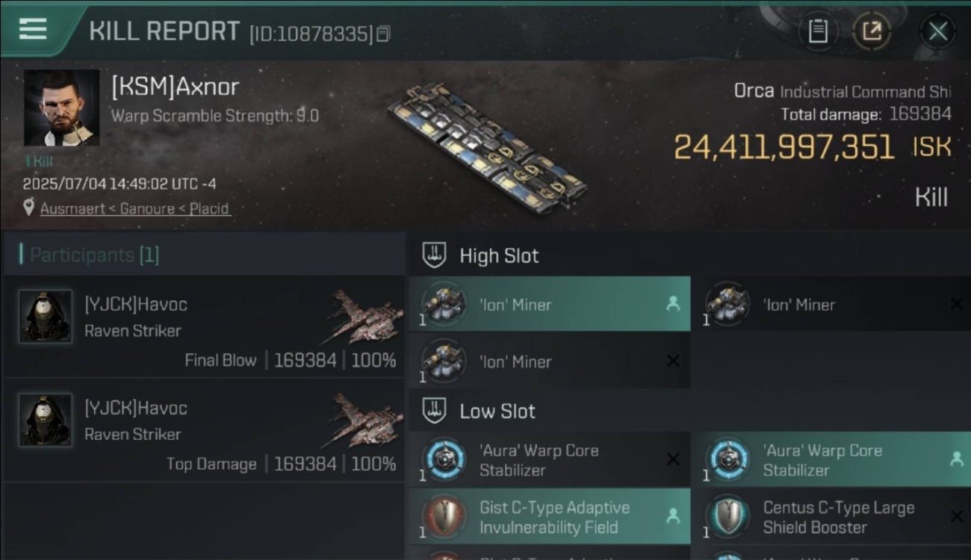The image size is (971, 560).
Task: Click the X on second 'Ion' Miner
Action: click(x=956, y=304)
